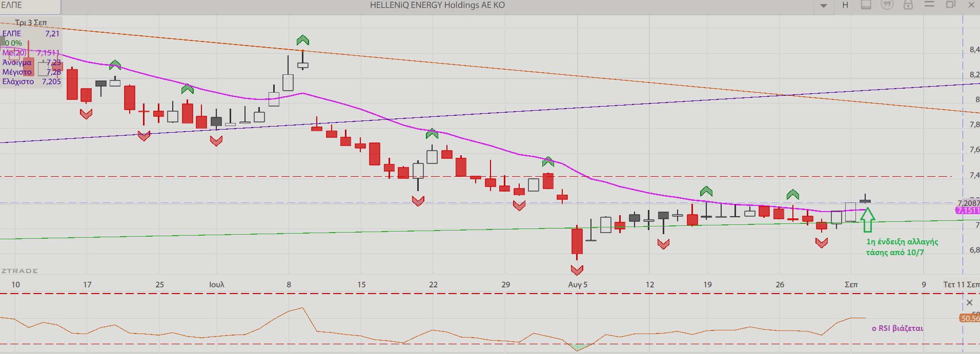Open the quotation-mark comments icon
This screenshot has height=354, width=980.
click(x=887, y=5)
